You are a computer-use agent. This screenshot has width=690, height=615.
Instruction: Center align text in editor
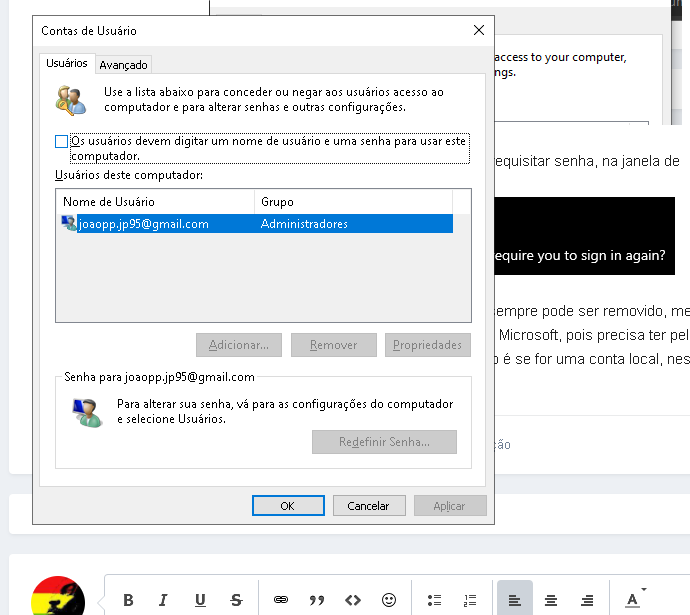(551, 600)
